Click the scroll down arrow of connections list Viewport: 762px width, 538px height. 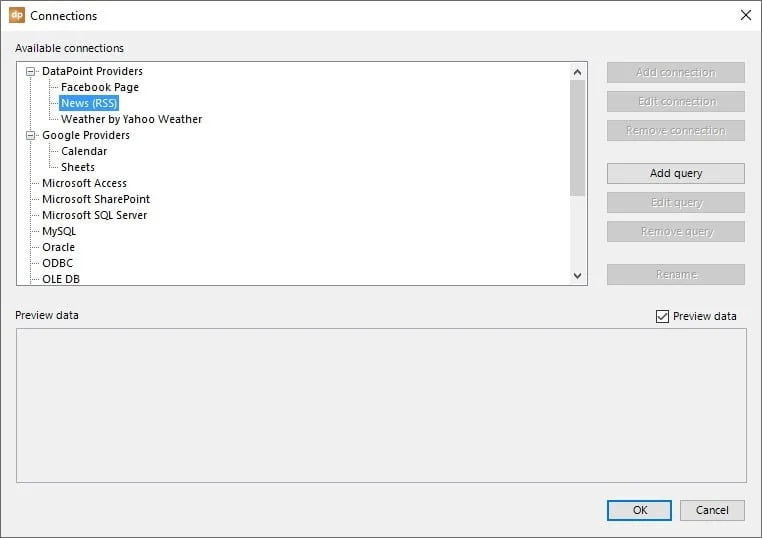[x=577, y=276]
